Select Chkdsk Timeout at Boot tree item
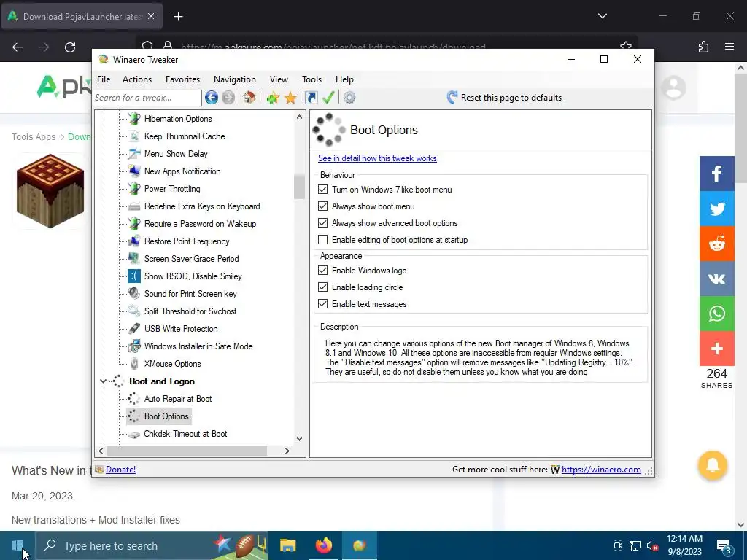 pyautogui.click(x=185, y=434)
